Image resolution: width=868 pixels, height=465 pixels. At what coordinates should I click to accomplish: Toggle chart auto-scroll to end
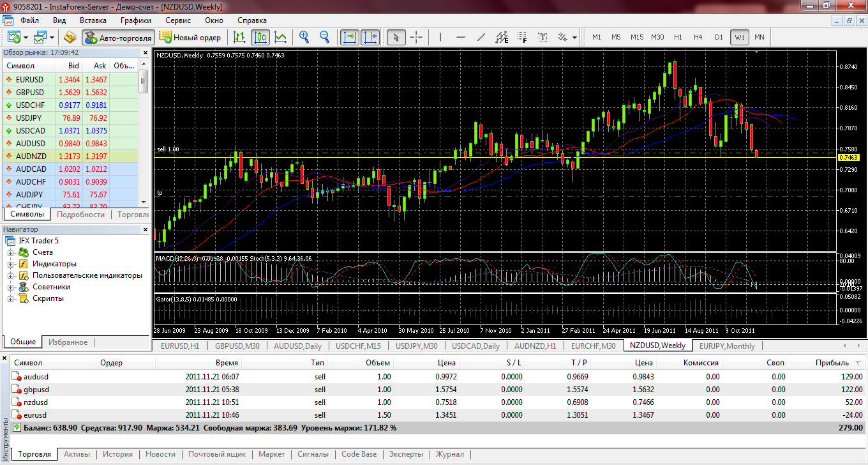pos(350,37)
